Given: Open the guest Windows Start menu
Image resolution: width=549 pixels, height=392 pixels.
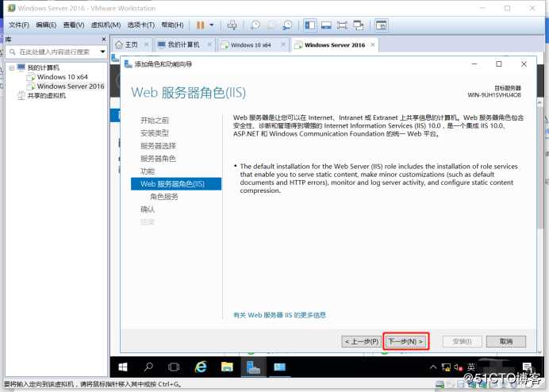Looking at the screenshot, I should (123, 367).
